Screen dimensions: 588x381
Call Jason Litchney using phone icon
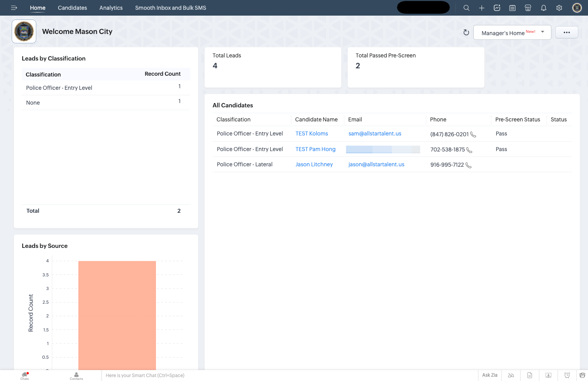coord(468,165)
